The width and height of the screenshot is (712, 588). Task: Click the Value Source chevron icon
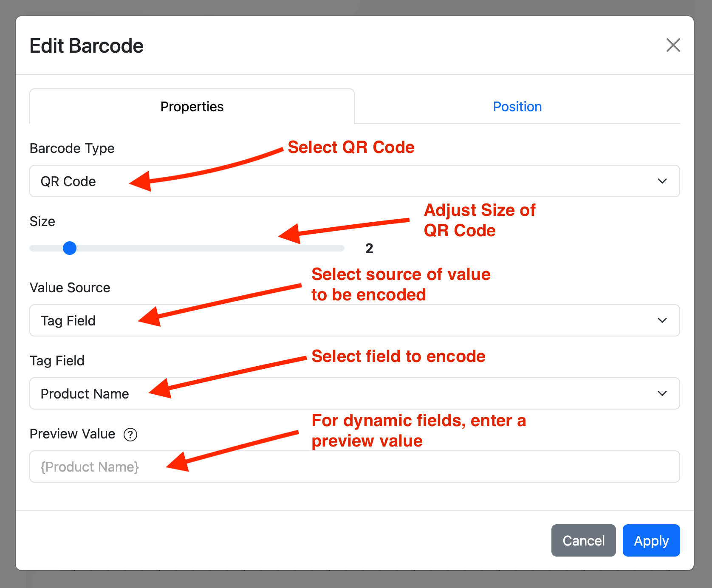pyautogui.click(x=662, y=320)
